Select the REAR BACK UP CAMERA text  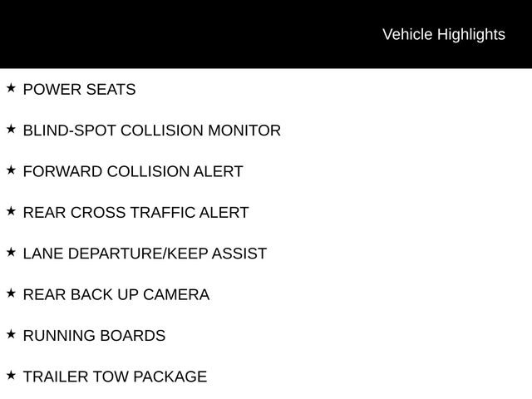[116, 295]
